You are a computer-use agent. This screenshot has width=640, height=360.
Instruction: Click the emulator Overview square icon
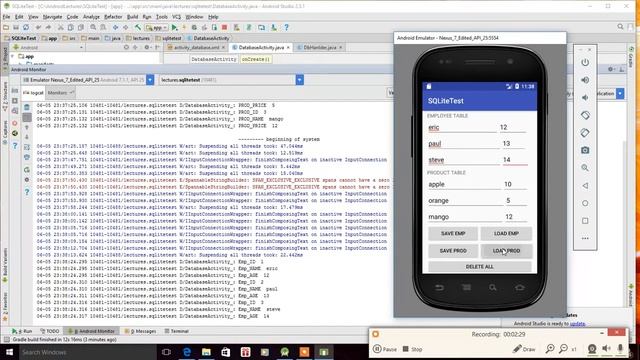click(x=585, y=220)
